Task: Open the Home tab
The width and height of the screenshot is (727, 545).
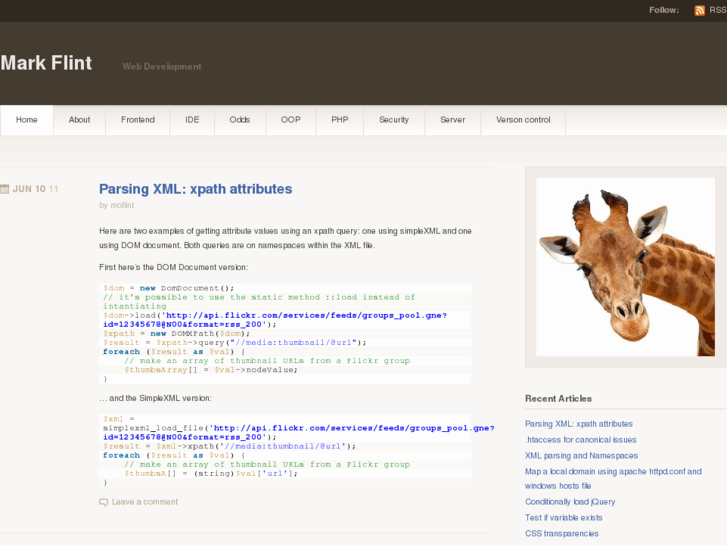Action: [x=27, y=120]
